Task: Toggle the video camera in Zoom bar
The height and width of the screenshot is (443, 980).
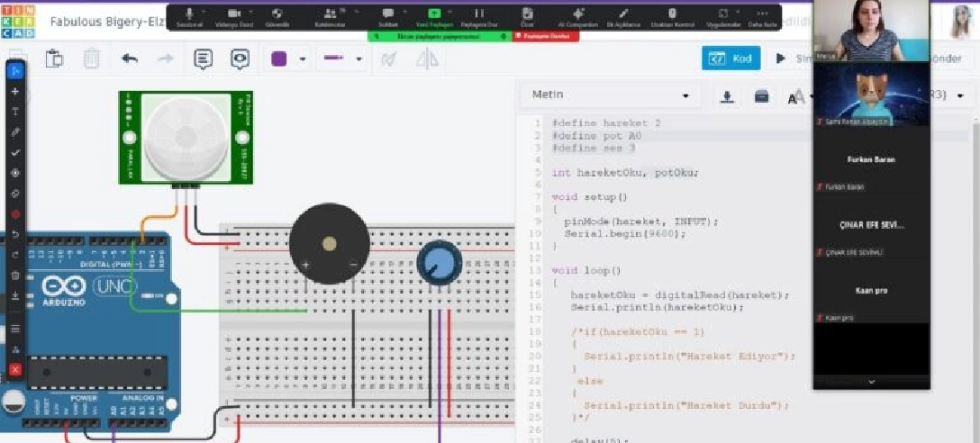Action: point(234,15)
